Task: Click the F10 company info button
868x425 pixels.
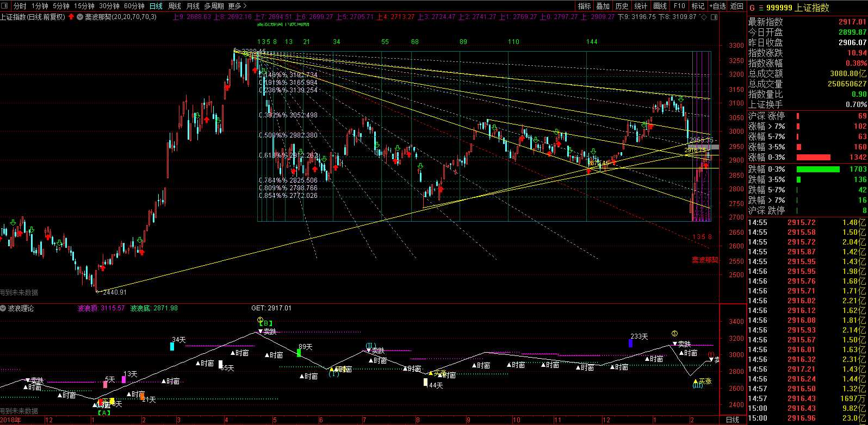Action: [679, 6]
